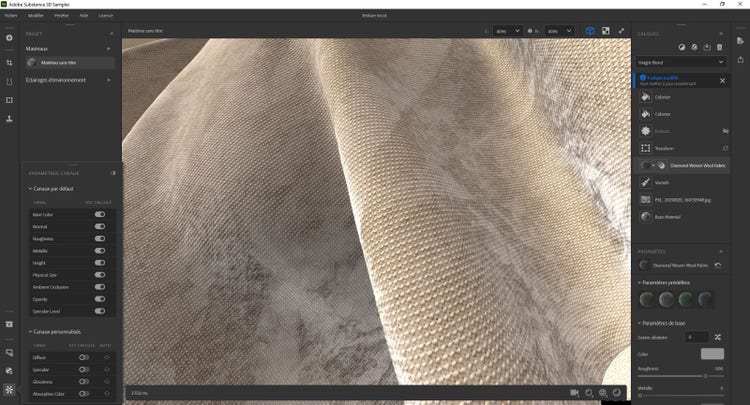Toggle the Base Color channel switch

99,214
